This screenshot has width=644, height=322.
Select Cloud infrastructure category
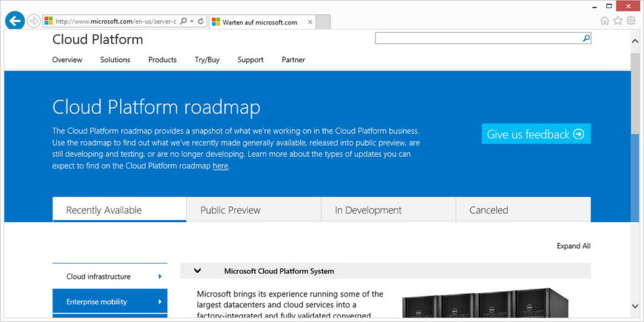point(110,276)
